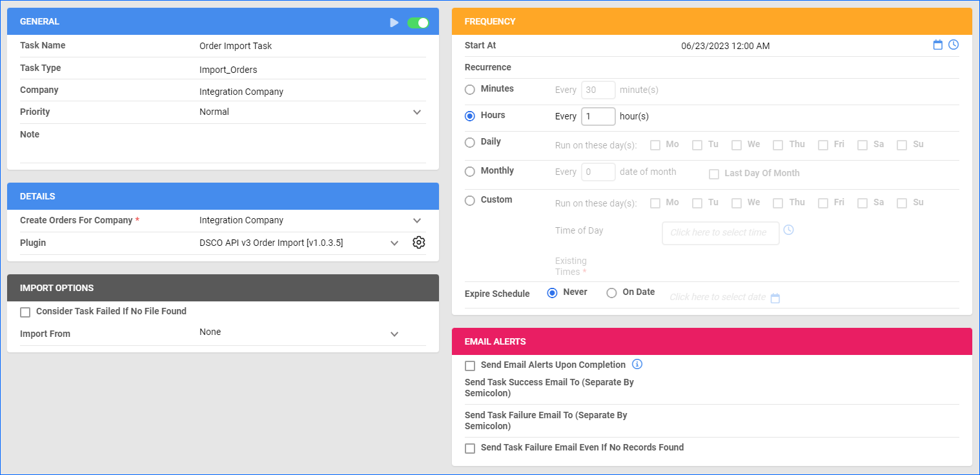Open the Start At clock picker
The height and width of the screenshot is (475, 980).
click(953, 45)
